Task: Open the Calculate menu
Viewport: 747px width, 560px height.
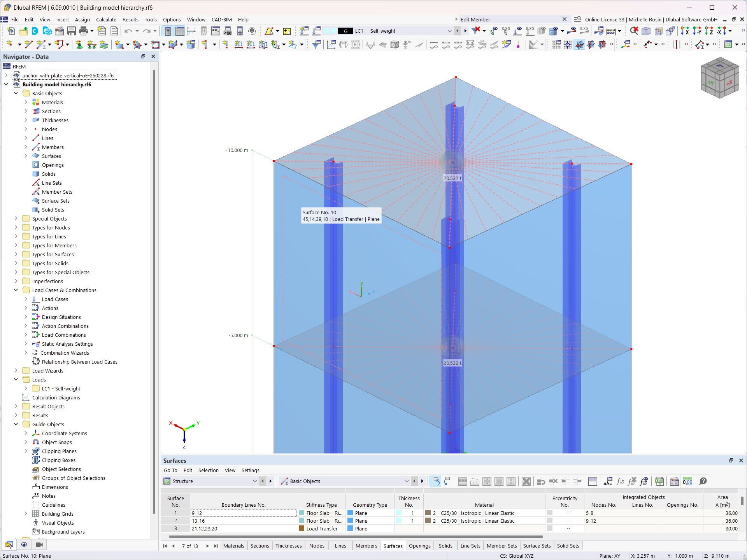Action: pyautogui.click(x=106, y=19)
